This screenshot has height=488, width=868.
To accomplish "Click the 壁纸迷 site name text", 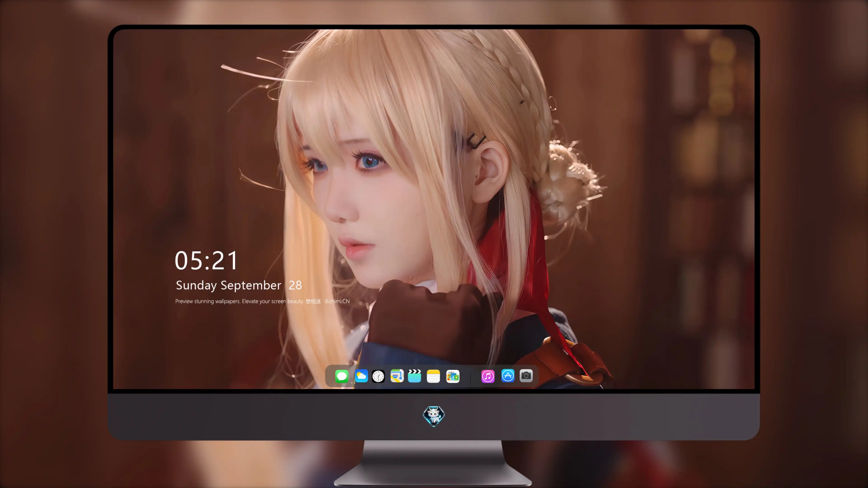I will (x=313, y=301).
